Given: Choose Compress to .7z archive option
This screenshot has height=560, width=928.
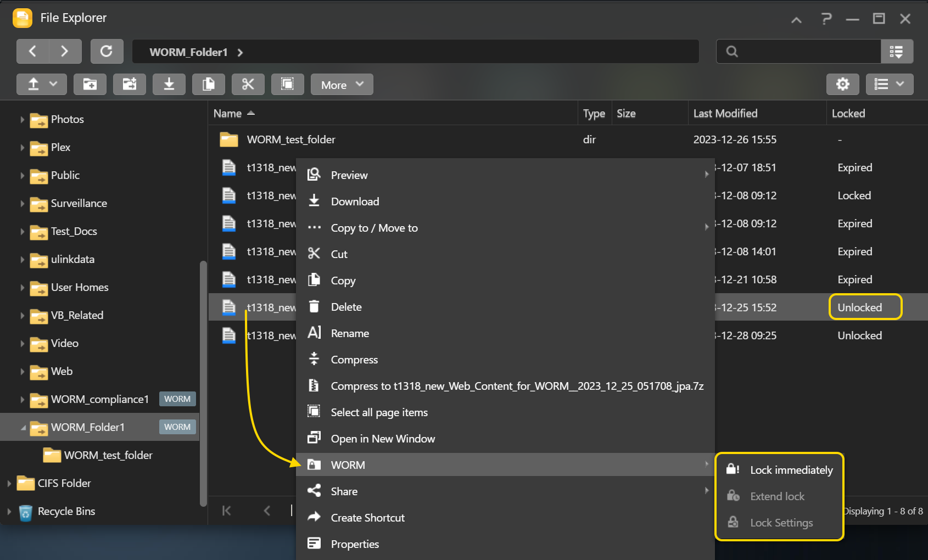Looking at the screenshot, I should coord(505,386).
